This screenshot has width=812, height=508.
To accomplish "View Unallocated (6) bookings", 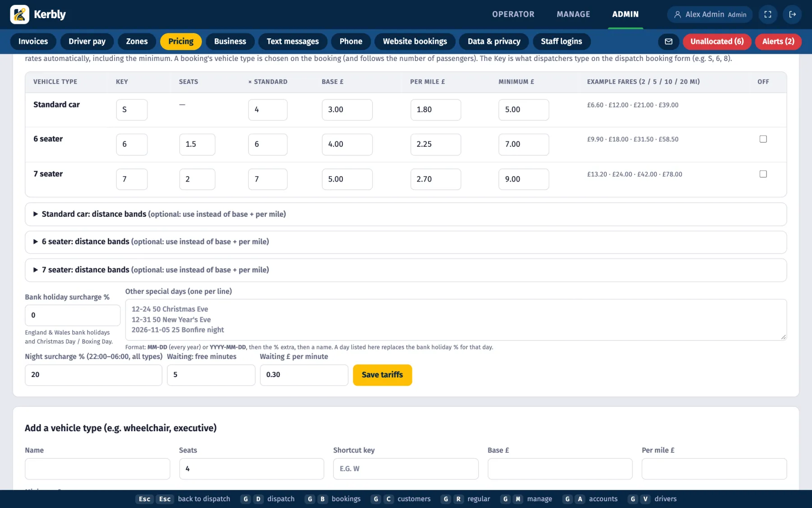I will click(x=717, y=42).
